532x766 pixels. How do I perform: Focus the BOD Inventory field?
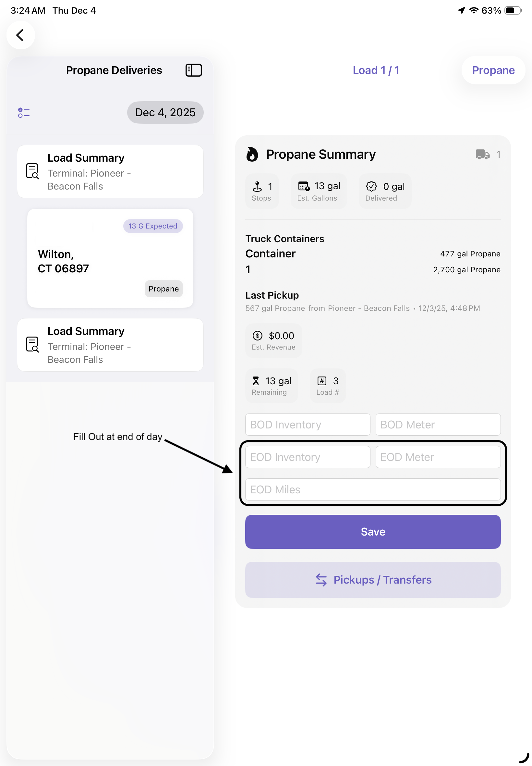click(x=307, y=425)
